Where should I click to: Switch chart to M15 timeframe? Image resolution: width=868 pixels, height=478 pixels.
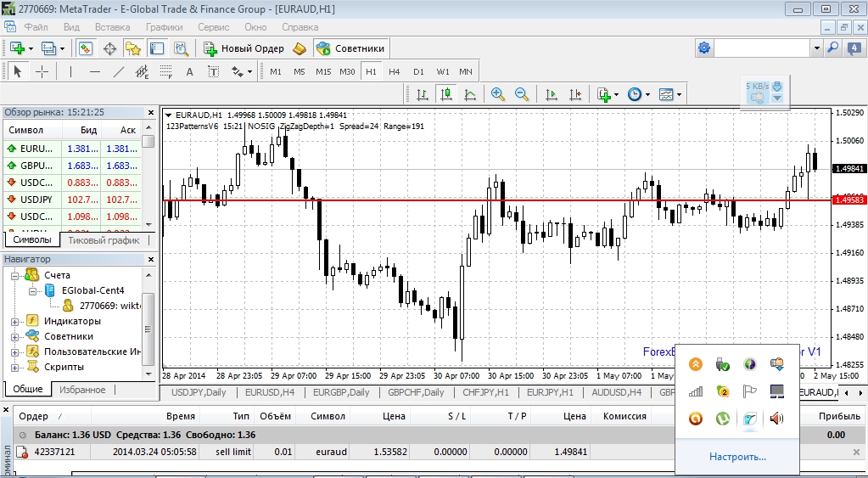pyautogui.click(x=323, y=71)
